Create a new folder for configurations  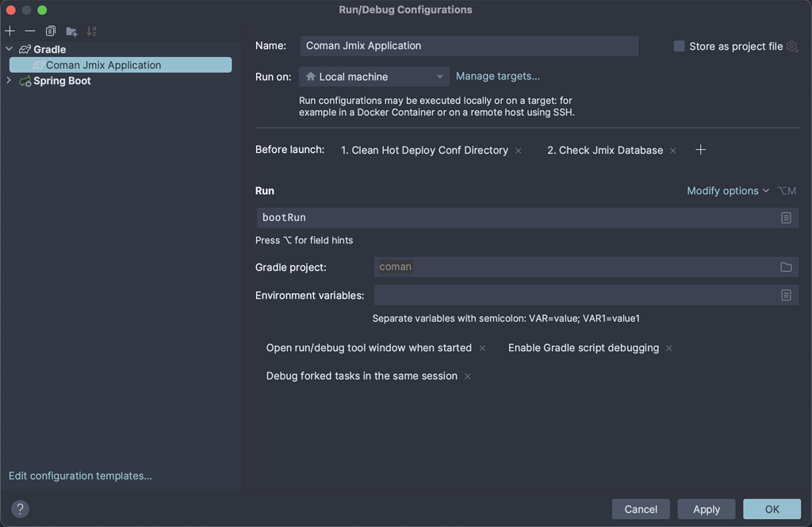pyautogui.click(x=71, y=31)
